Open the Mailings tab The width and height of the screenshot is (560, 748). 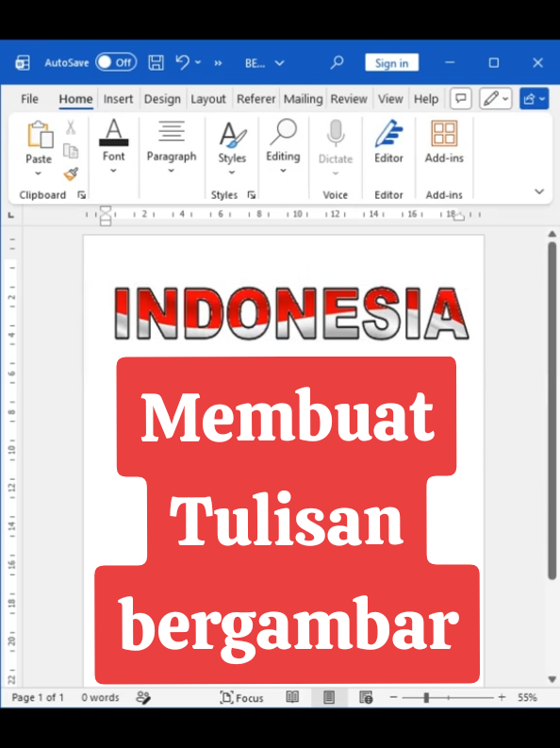point(304,99)
